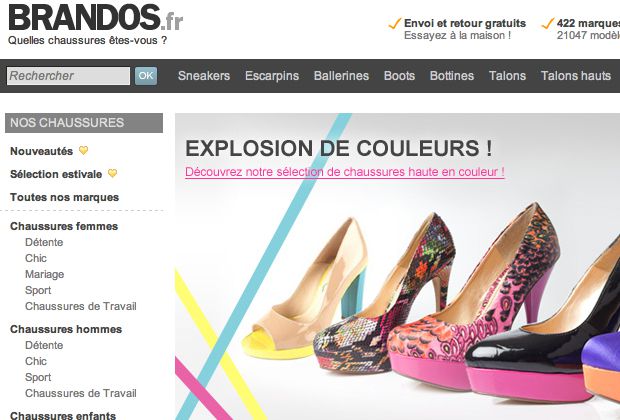Click the BRANDOS.fr logo
620x420 pixels.
click(95, 18)
